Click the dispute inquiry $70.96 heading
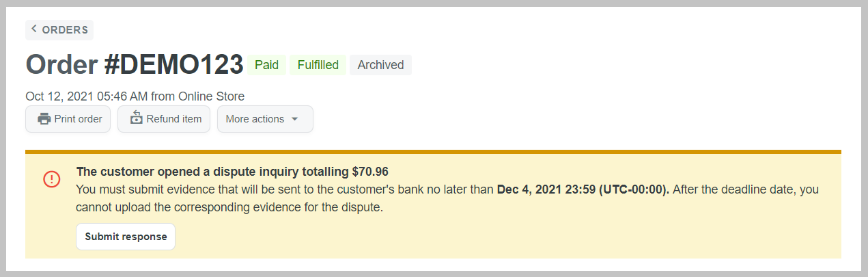 pos(232,172)
